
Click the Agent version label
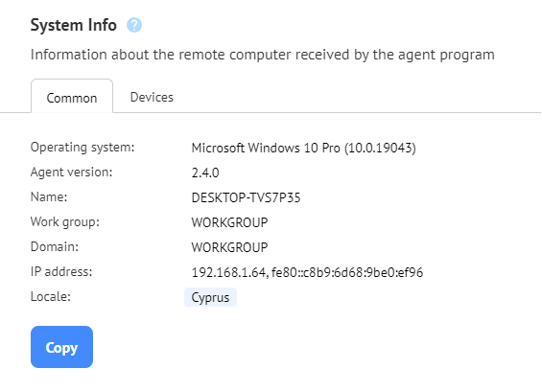point(72,172)
